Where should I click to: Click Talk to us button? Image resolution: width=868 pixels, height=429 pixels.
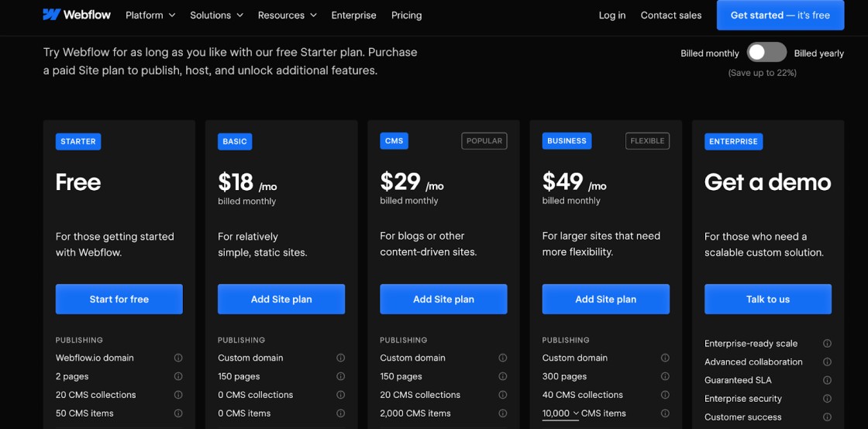tap(768, 299)
